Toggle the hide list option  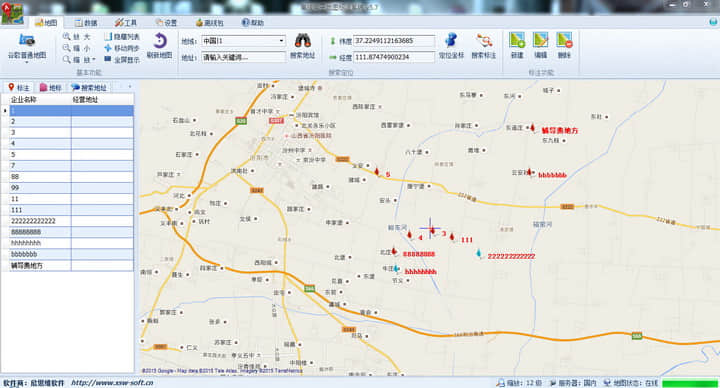point(122,37)
